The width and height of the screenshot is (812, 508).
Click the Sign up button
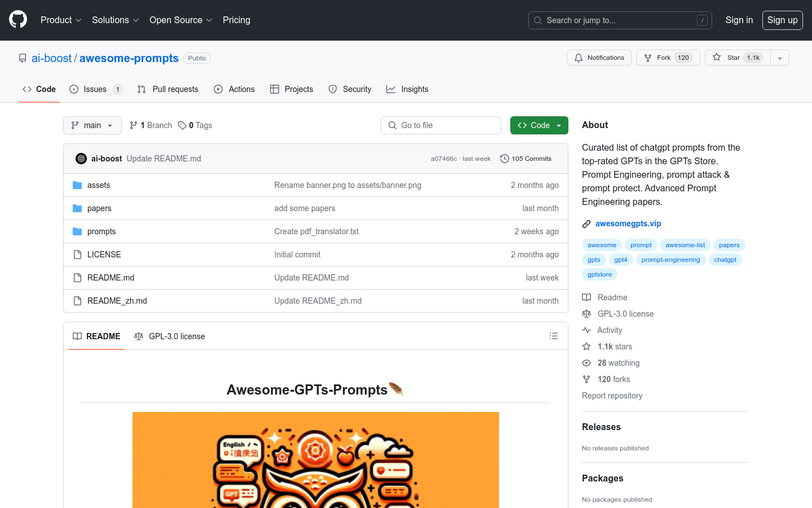[782, 20]
